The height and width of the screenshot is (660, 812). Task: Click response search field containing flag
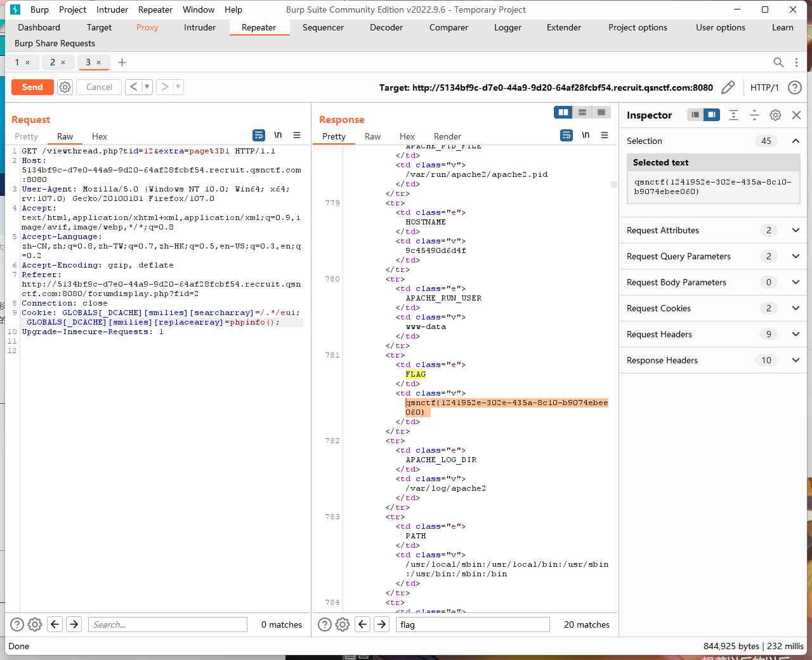[473, 624]
